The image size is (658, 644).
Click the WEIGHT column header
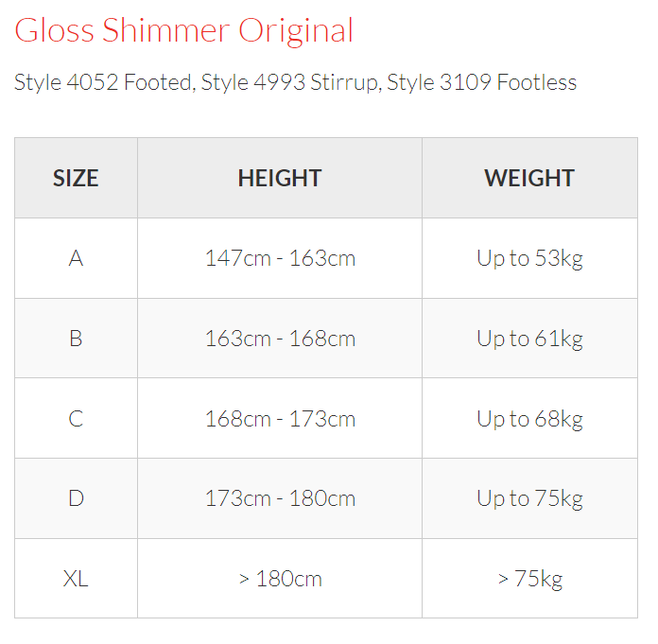point(529,178)
